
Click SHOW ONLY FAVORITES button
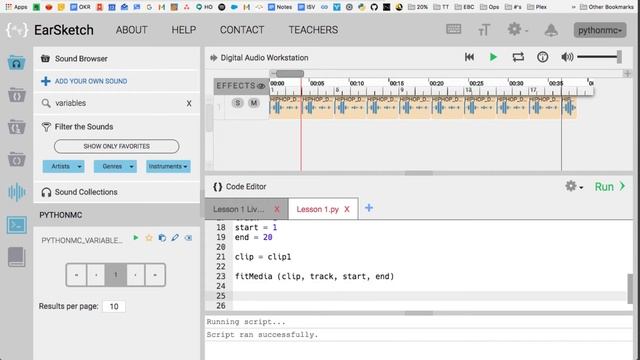(116, 146)
